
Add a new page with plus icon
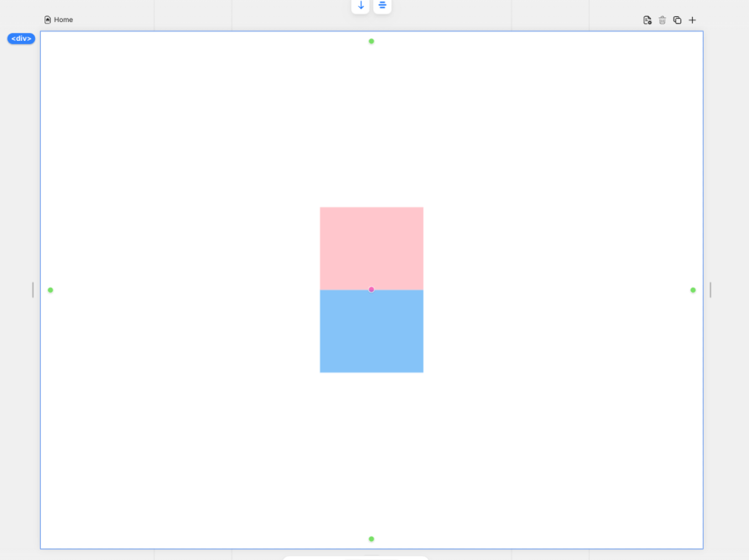[x=693, y=20]
